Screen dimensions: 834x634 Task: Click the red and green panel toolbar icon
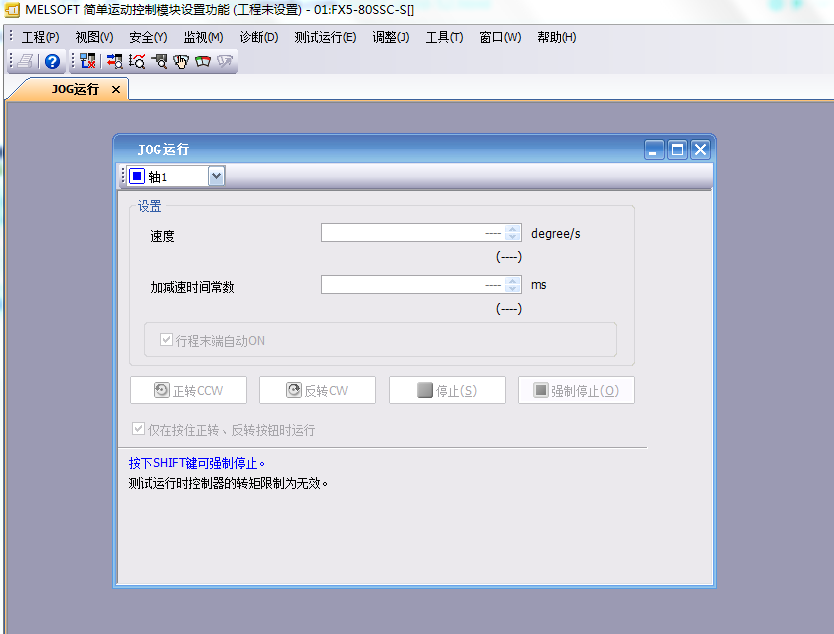tap(203, 61)
